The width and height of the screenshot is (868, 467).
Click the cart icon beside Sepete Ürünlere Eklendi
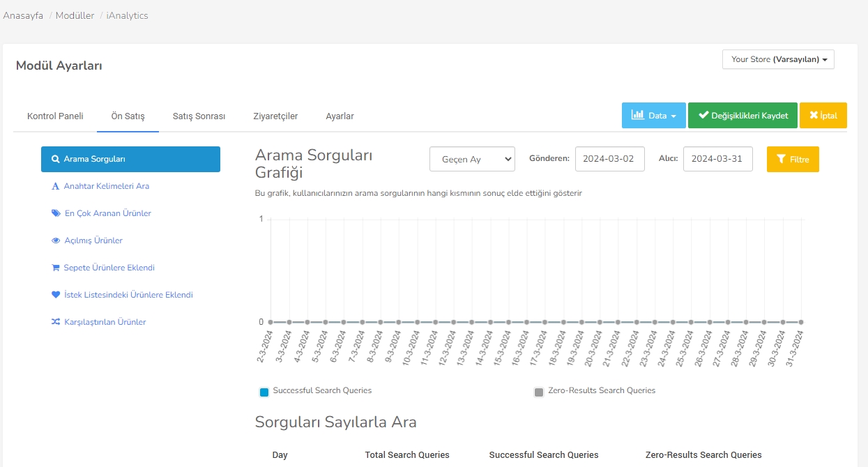56,268
